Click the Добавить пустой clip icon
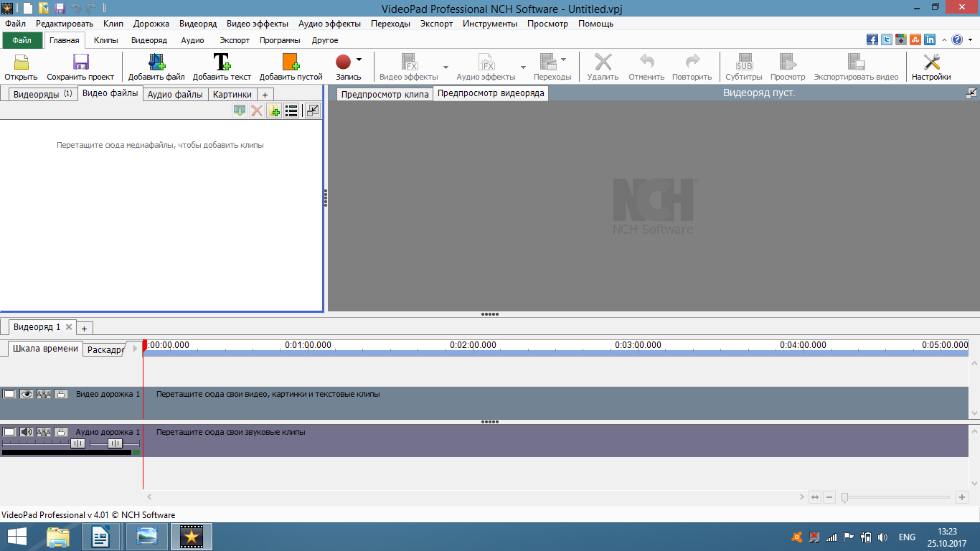This screenshot has width=980, height=551. click(x=291, y=62)
